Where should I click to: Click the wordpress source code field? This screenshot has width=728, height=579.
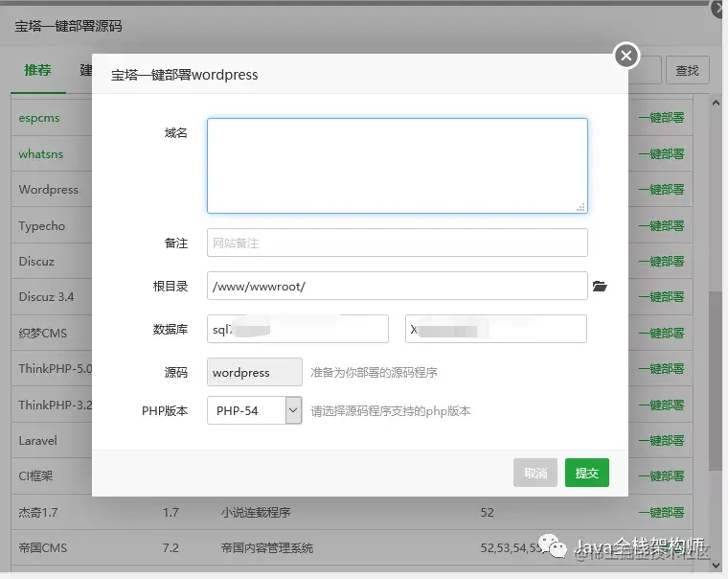click(x=255, y=372)
